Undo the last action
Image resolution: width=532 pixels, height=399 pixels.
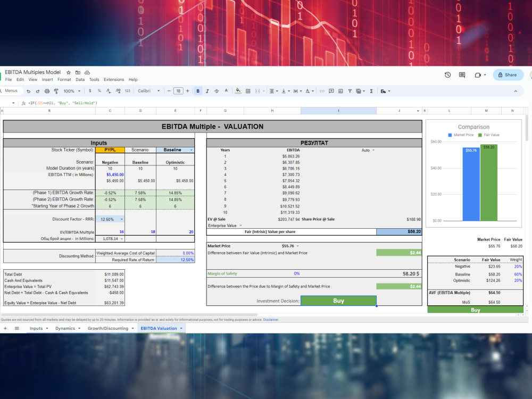click(x=29, y=92)
